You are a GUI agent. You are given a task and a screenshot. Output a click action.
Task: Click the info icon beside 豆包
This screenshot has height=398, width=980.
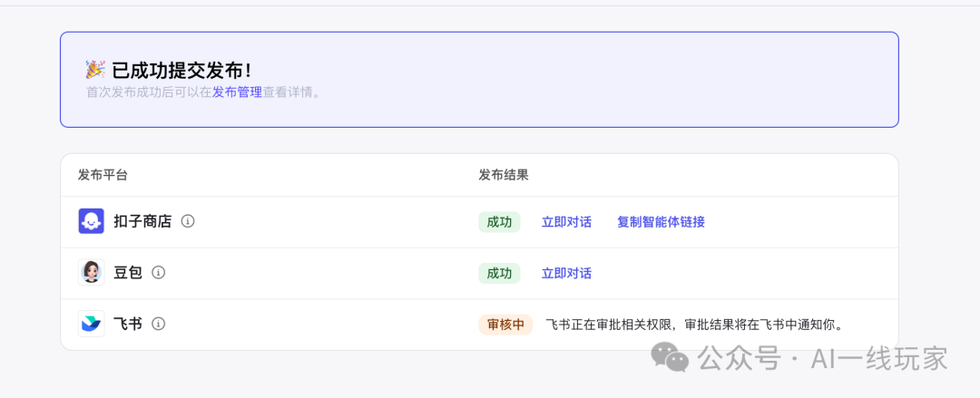(159, 272)
